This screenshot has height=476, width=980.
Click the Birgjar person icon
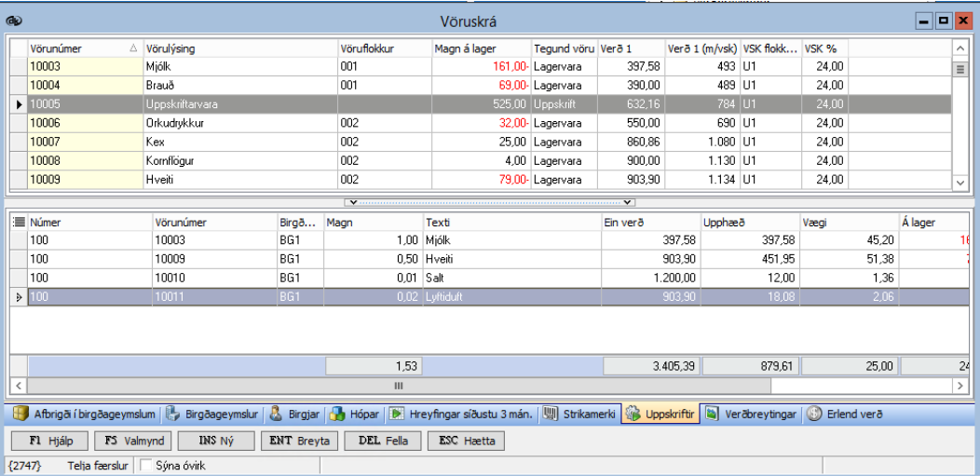(x=276, y=414)
